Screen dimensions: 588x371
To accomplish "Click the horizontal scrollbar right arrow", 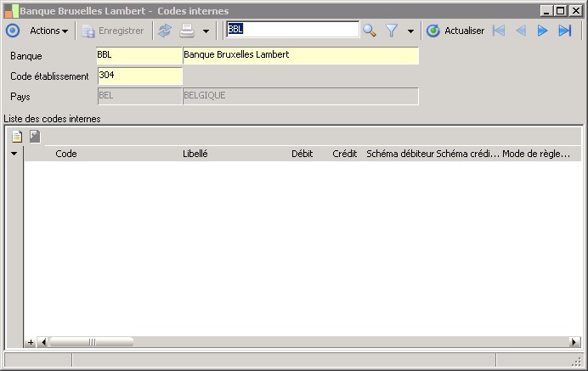I will (x=574, y=342).
